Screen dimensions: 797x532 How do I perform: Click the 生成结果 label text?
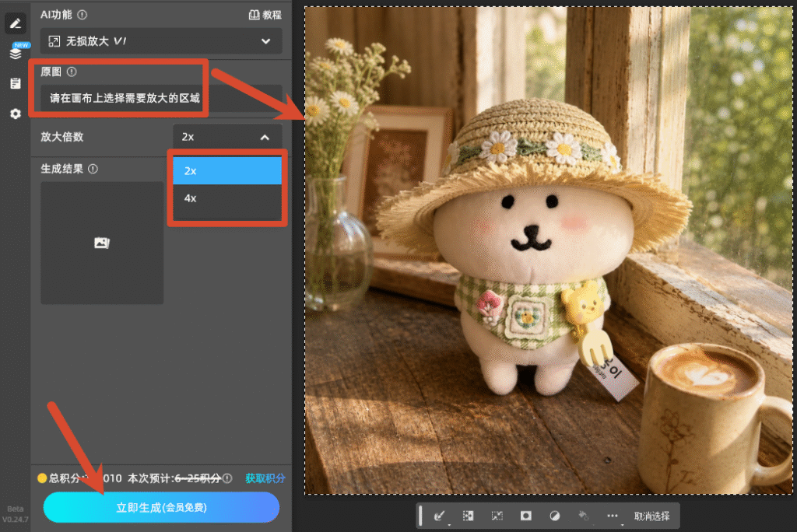62,169
